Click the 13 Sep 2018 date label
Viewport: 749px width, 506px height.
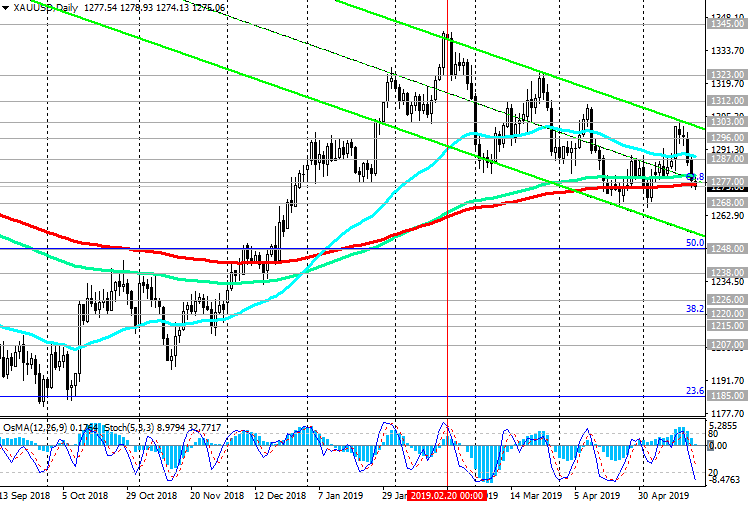tap(24, 495)
